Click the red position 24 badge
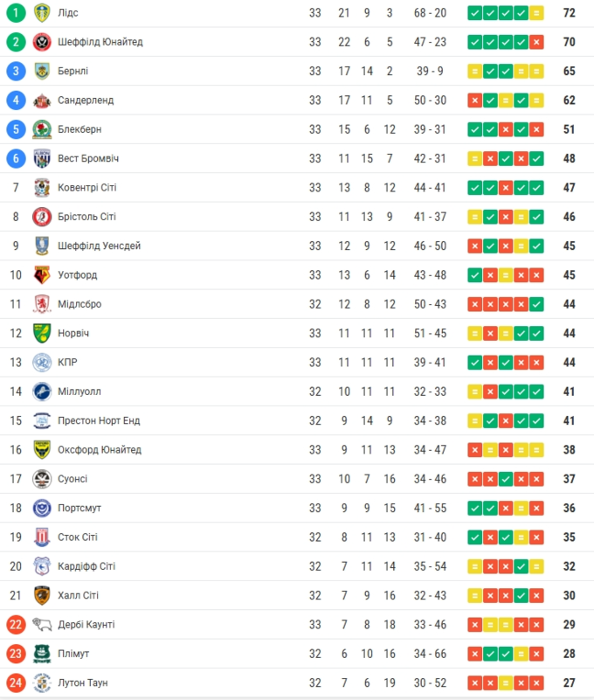The width and height of the screenshot is (594, 700). [16, 683]
